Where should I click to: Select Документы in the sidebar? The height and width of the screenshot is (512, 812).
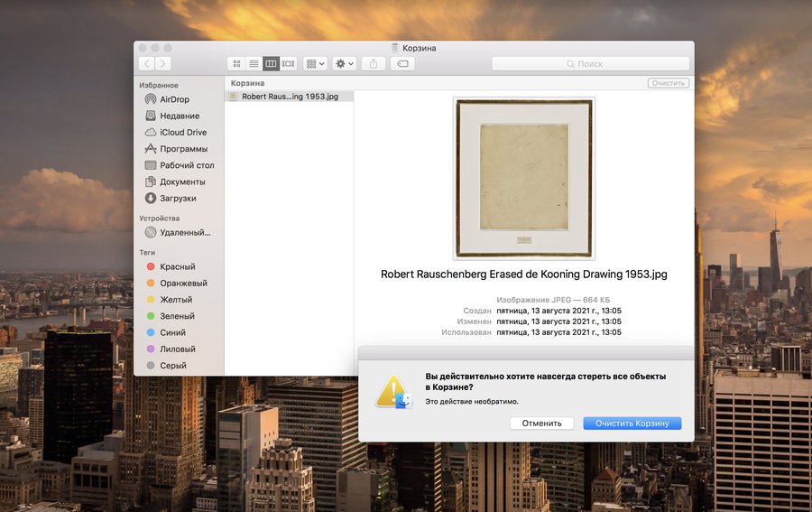click(182, 182)
